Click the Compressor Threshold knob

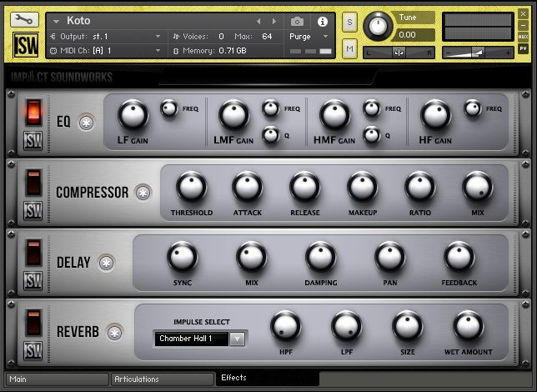pyautogui.click(x=191, y=187)
